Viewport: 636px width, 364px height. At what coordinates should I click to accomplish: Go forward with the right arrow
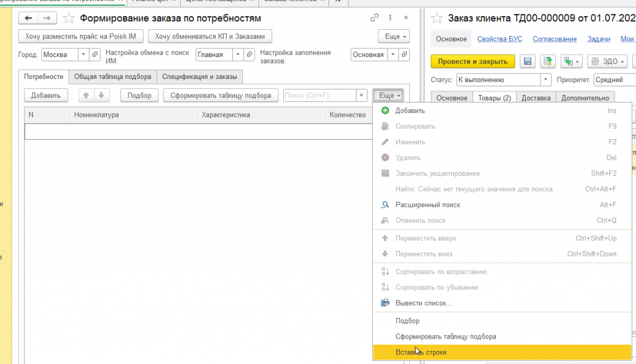pyautogui.click(x=47, y=18)
